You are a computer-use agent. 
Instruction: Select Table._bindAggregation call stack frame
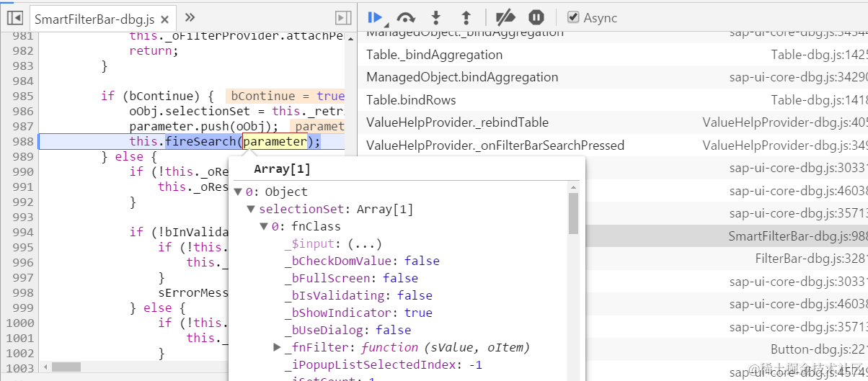(x=434, y=55)
